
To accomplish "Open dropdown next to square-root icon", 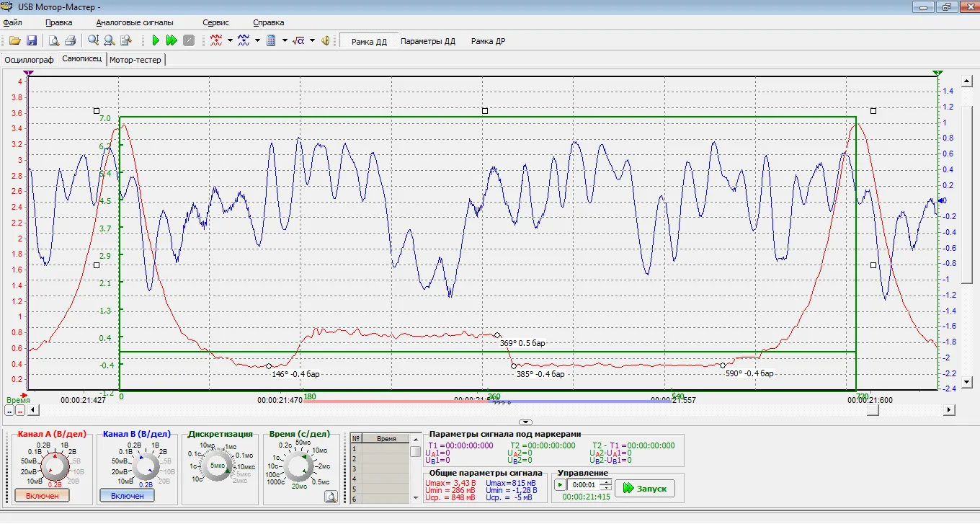I will [x=312, y=41].
